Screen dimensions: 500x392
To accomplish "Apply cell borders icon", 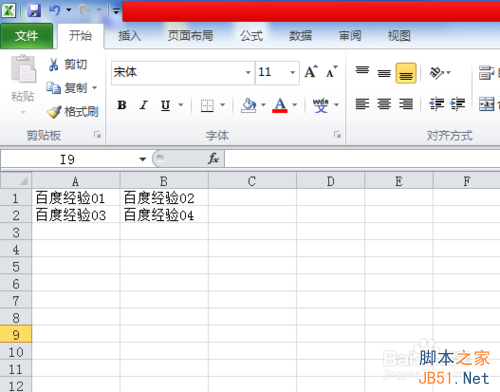I will click(207, 105).
